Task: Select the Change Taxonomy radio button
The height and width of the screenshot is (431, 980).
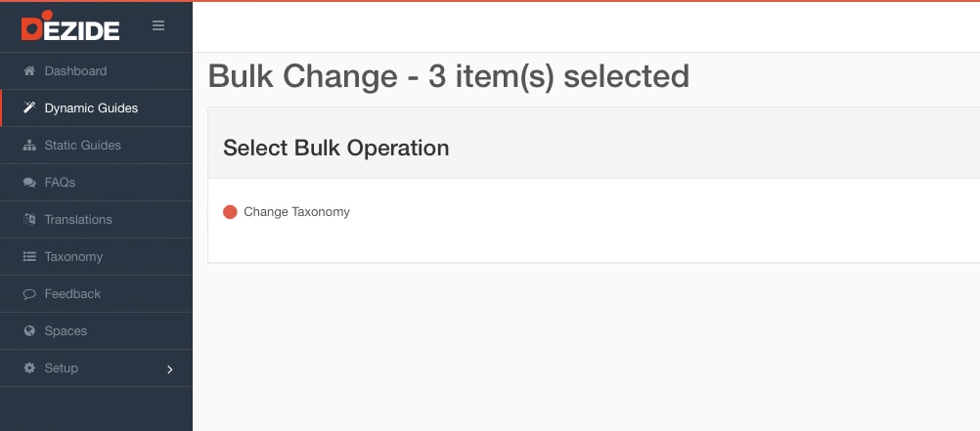Action: tap(230, 212)
